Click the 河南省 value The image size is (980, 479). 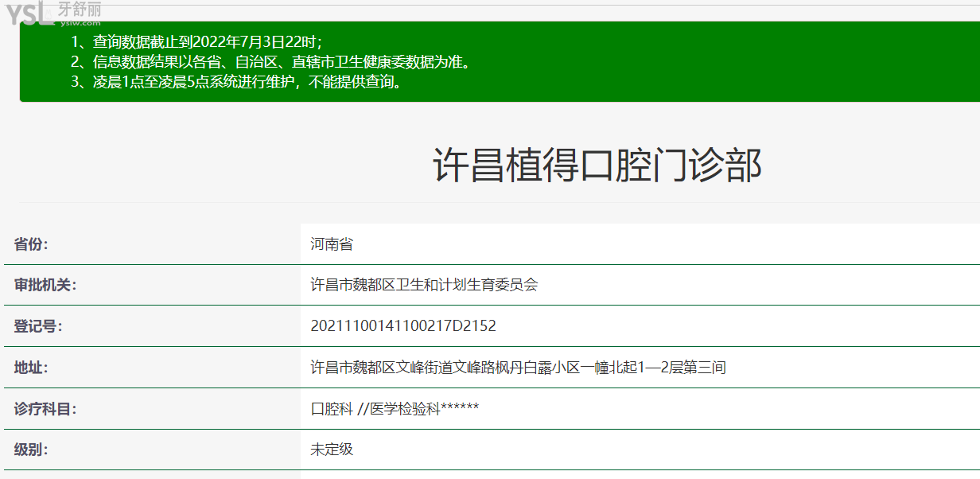pos(332,243)
